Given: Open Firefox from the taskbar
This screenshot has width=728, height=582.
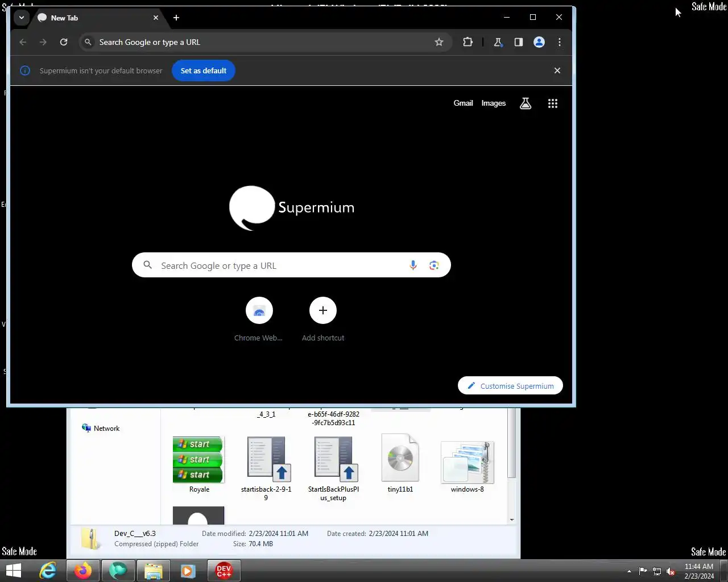Looking at the screenshot, I should click(83, 571).
